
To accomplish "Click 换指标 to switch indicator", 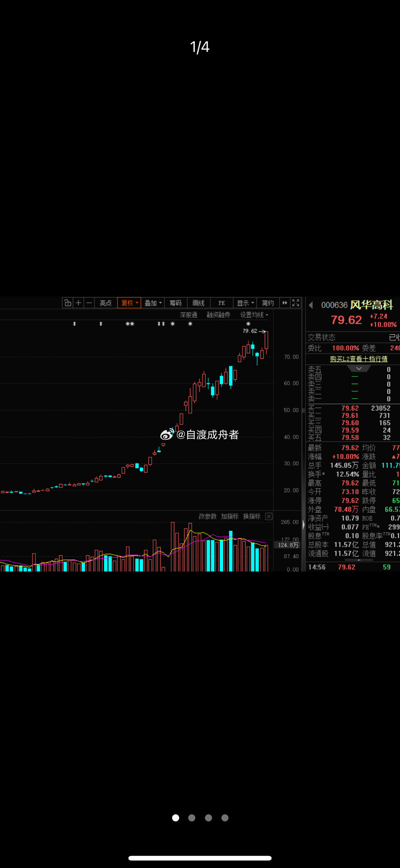I will (x=252, y=516).
